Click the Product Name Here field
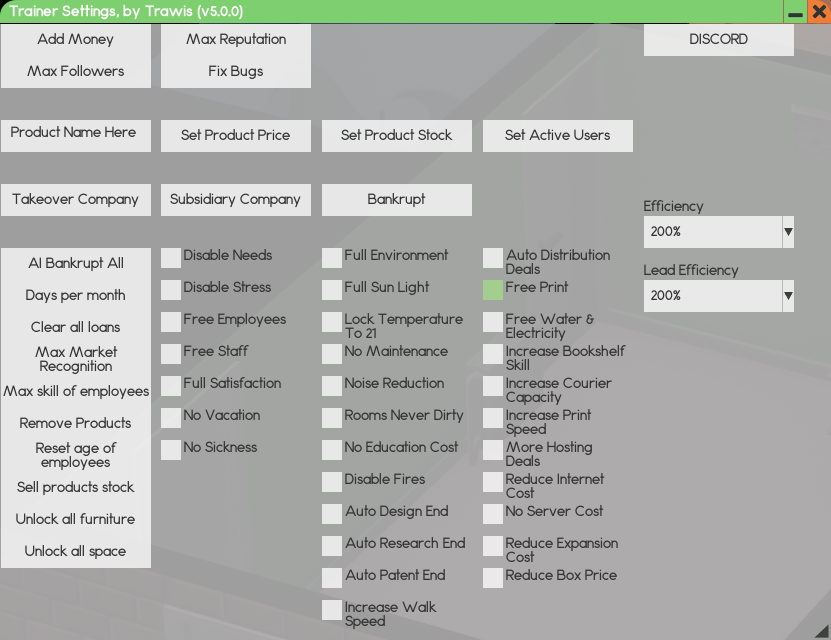The height and width of the screenshot is (640, 831). click(x=76, y=135)
